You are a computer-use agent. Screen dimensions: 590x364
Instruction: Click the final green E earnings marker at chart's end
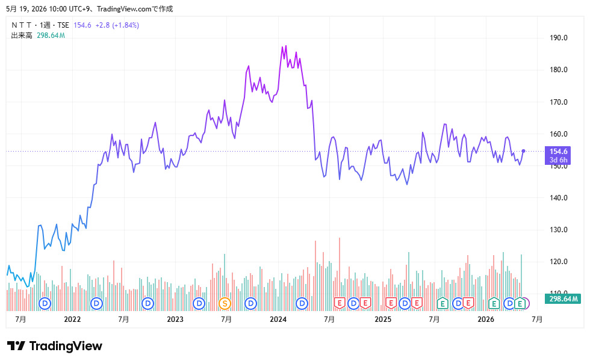click(x=520, y=303)
